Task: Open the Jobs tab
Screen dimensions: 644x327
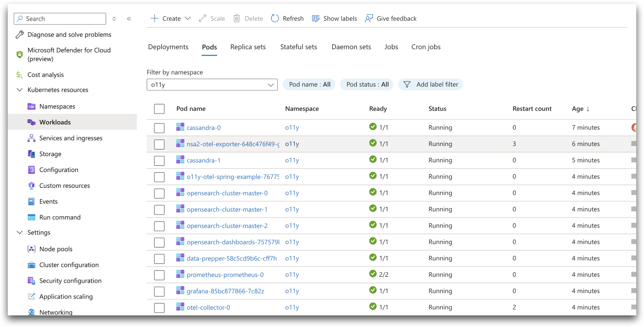Action: pyautogui.click(x=391, y=47)
